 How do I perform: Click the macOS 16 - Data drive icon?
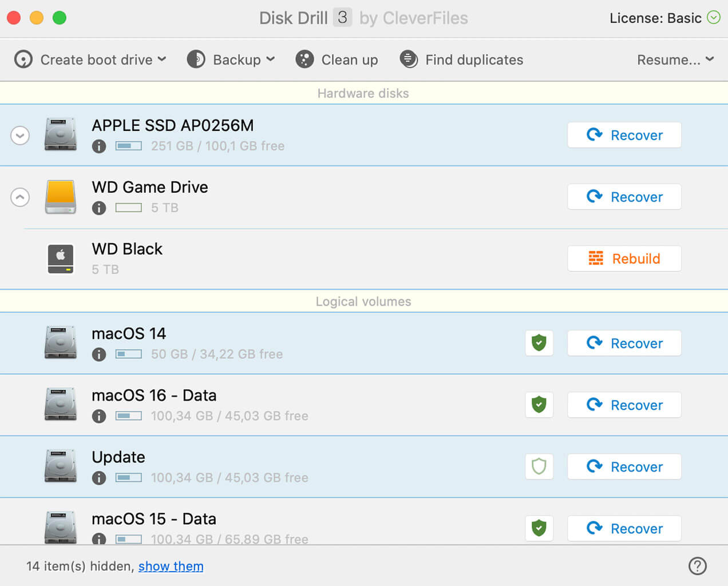[61, 404]
